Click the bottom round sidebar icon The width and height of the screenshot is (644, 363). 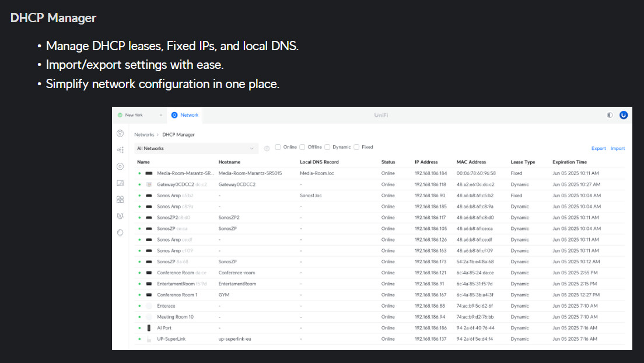[120, 233]
